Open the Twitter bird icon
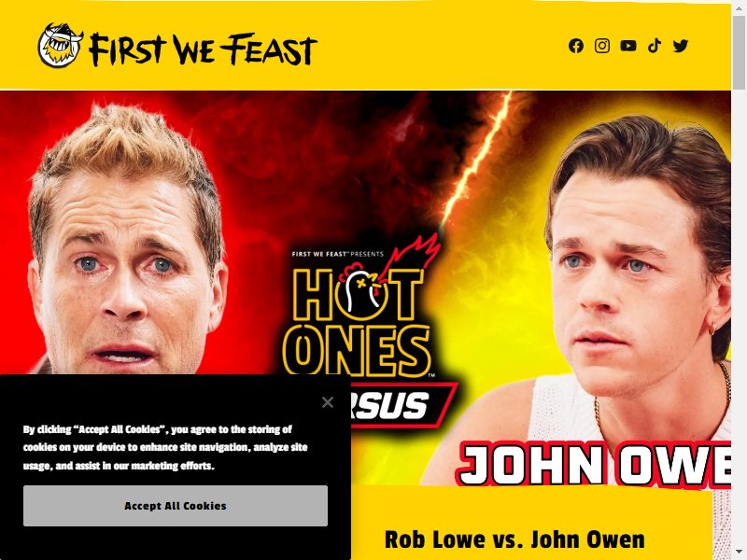This screenshot has width=747, height=560. [681, 46]
